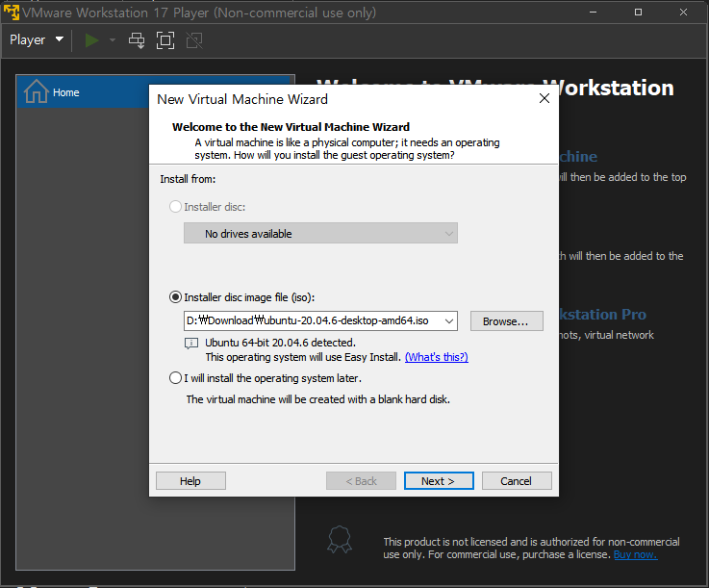Minimize the VMware Player window

[594, 13]
